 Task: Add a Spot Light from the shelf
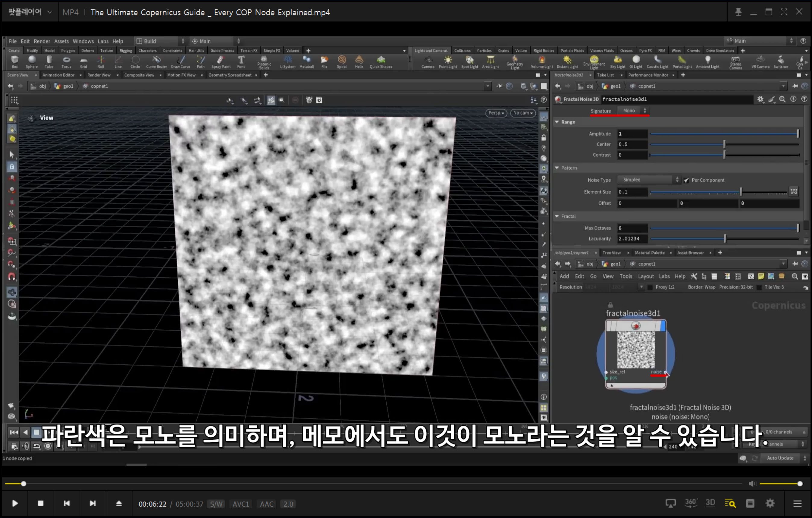point(470,62)
